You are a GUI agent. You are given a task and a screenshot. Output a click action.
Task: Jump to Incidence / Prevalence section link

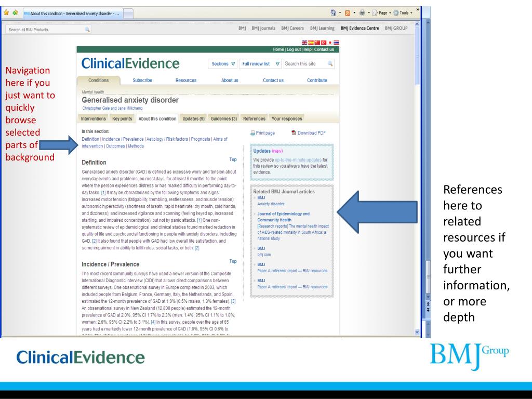(123, 139)
